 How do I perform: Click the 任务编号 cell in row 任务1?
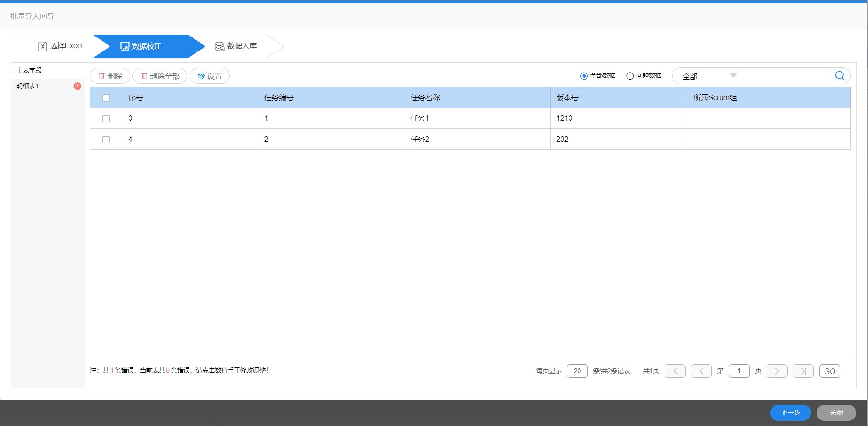[332, 118]
